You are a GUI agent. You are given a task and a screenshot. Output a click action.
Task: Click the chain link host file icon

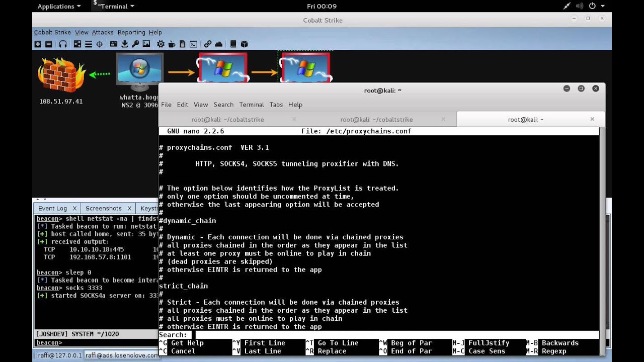[x=208, y=44]
